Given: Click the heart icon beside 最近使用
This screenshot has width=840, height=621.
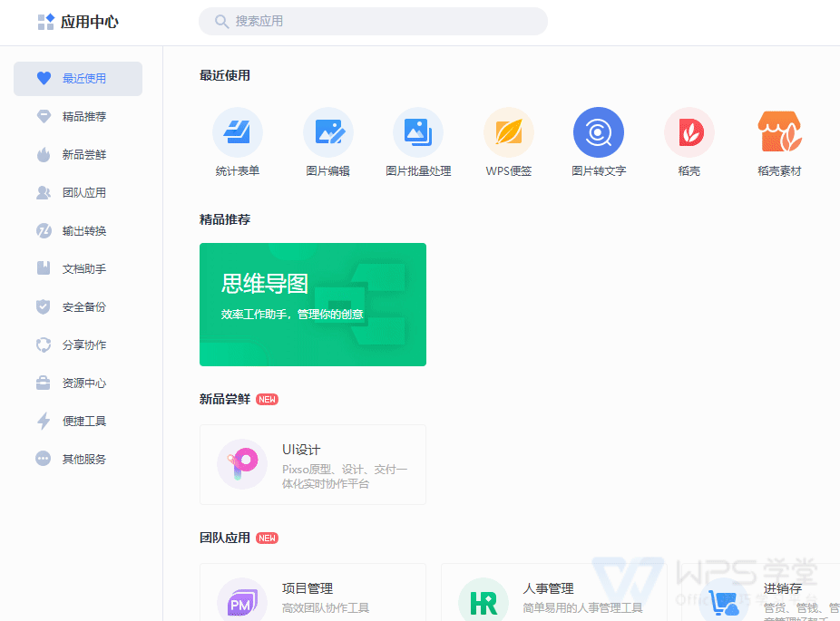Looking at the screenshot, I should [x=44, y=78].
